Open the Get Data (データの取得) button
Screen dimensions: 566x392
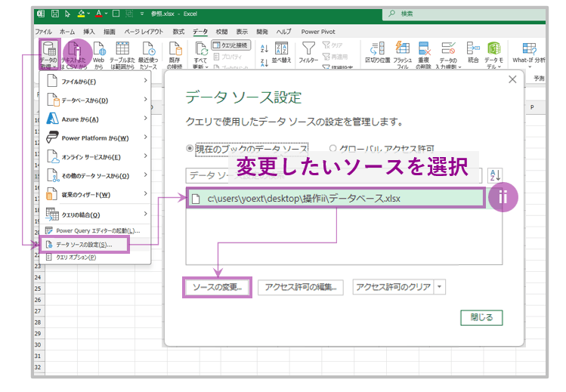[x=48, y=55]
